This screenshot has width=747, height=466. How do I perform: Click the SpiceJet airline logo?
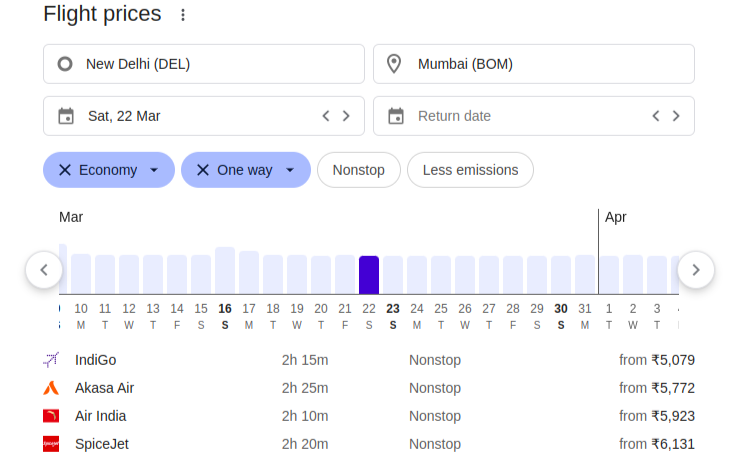point(51,444)
